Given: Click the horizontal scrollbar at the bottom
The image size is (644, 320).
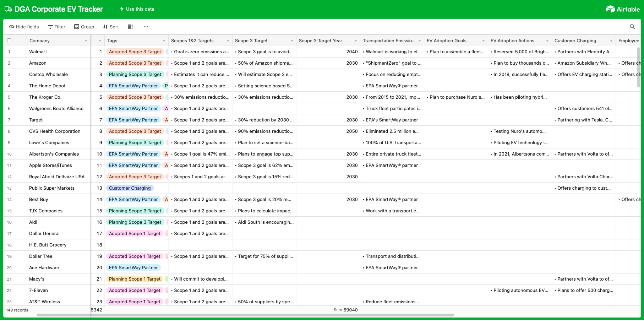Looking at the screenshot, I should (x=245, y=315).
